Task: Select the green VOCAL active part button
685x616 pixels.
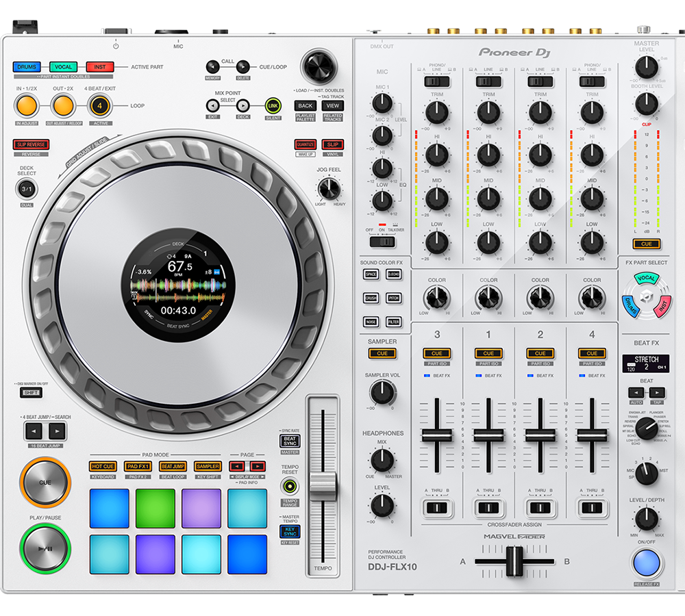Action: tap(63, 67)
